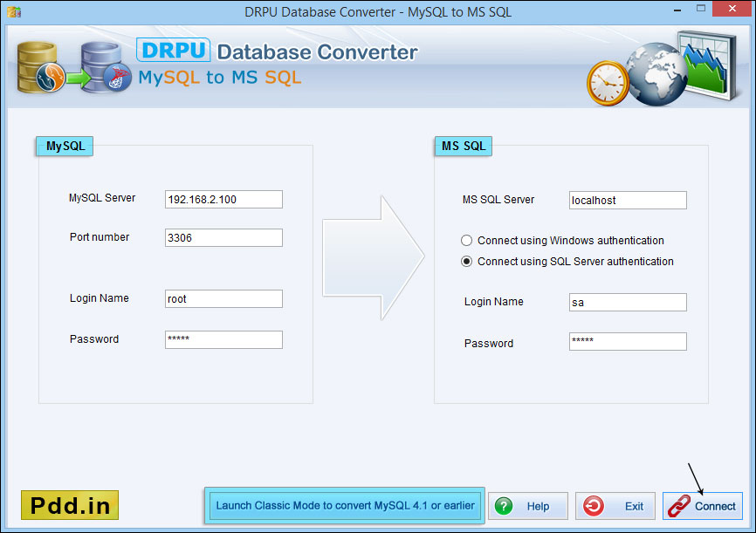The image size is (756, 533).
Task: Click the 'MS SQL Server' label
Action: [498, 200]
